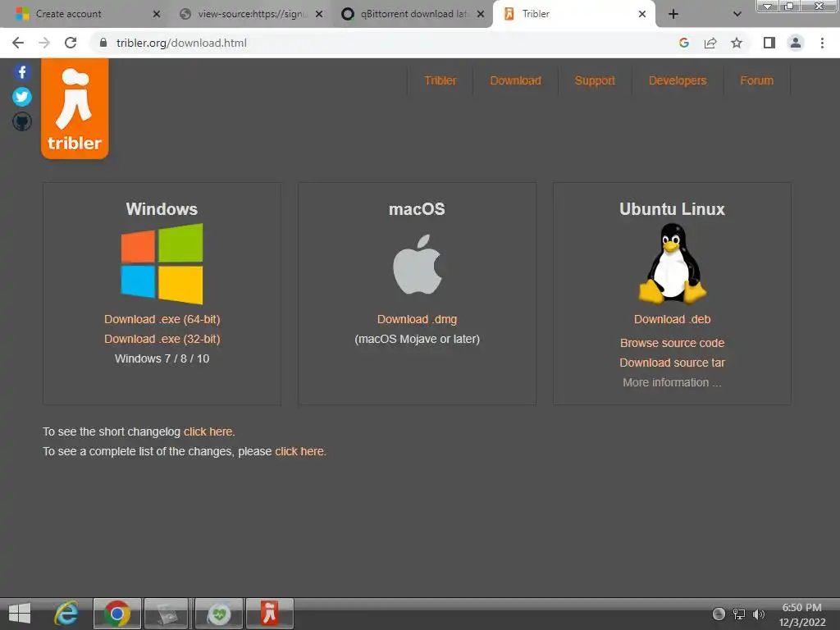Switch to qBittorrent download tab
The height and width of the screenshot is (630, 840).
(412, 14)
